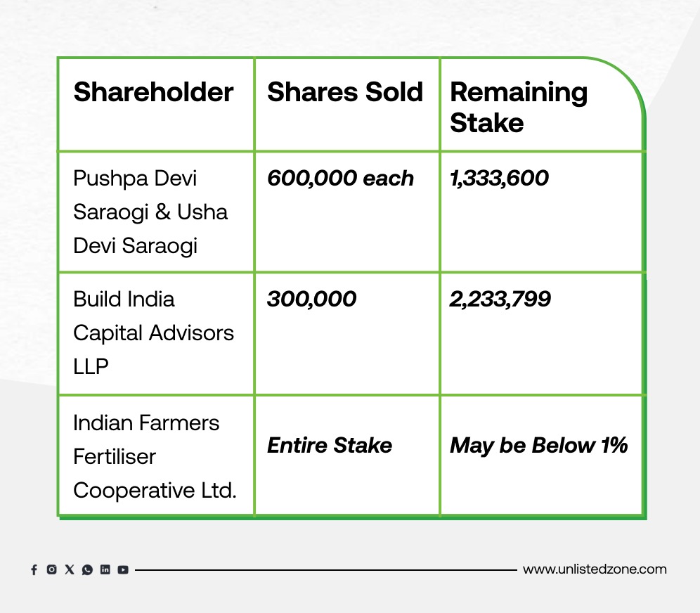The width and height of the screenshot is (700, 613).
Task: Click the Build India Capital Advisors cell
Action: point(153,333)
